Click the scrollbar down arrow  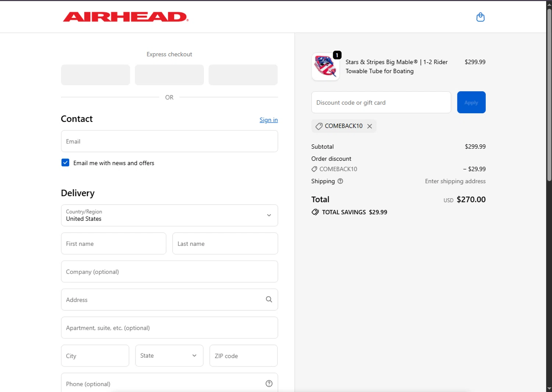click(549, 388)
